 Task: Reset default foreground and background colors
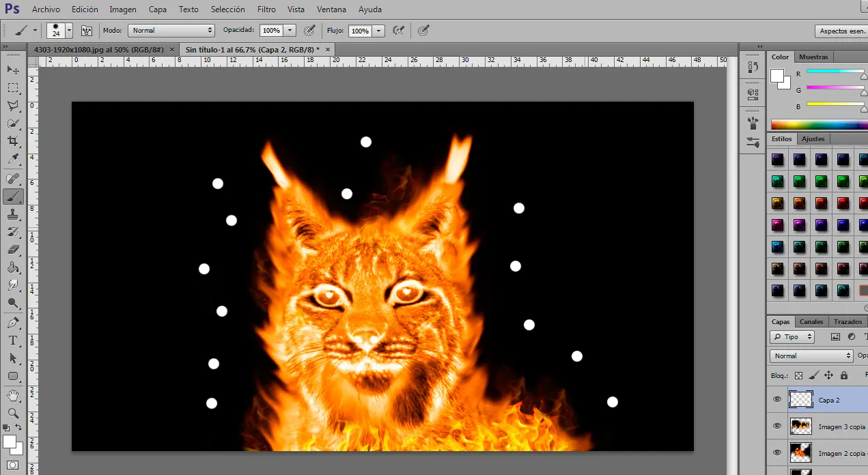6,428
